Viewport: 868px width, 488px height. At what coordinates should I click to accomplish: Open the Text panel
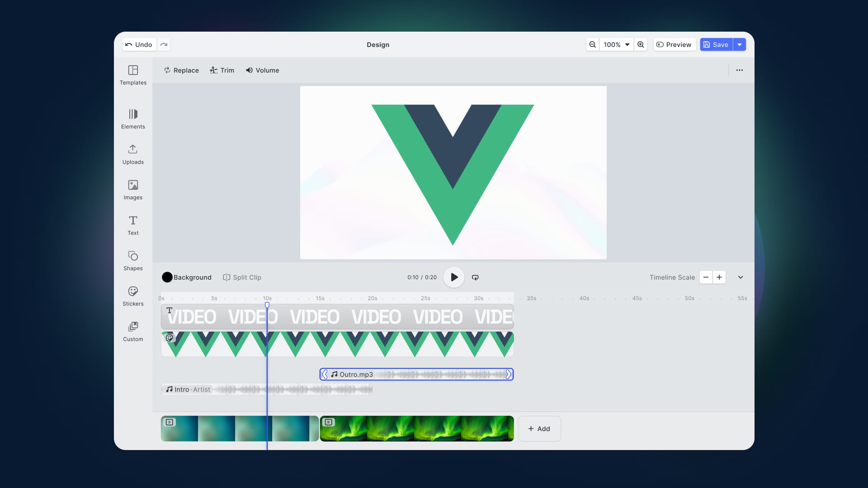133,225
